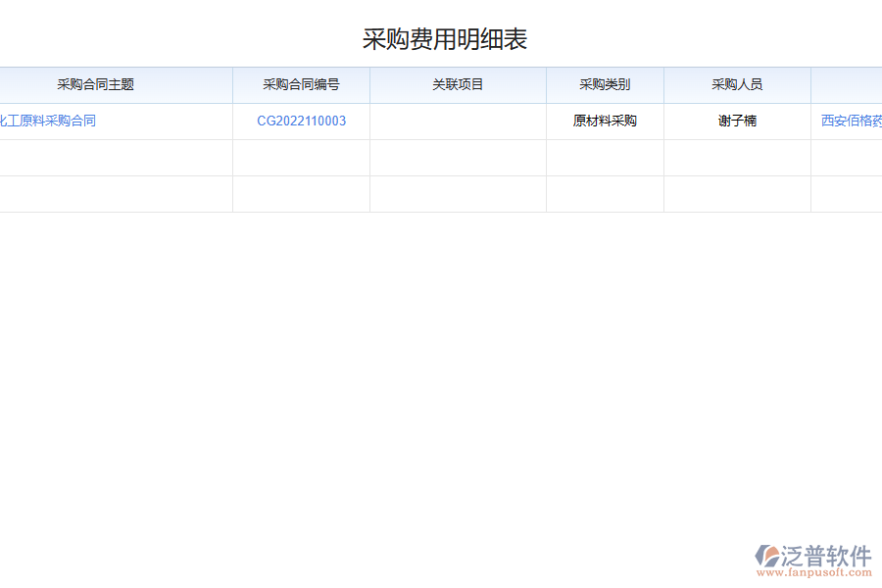Open contract number CG2022110003
Viewport: 882px width, 588px height.
(x=301, y=121)
